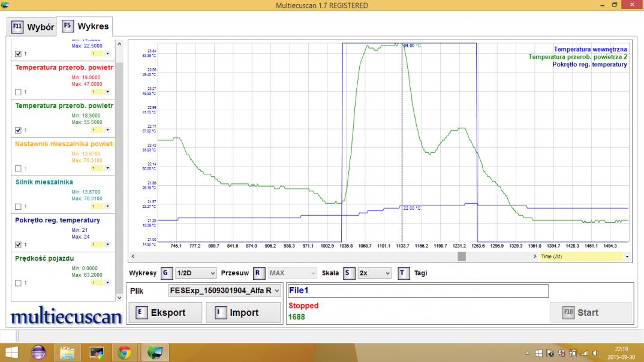
Task: Click the T Tagi key icon
Action: pos(404,273)
